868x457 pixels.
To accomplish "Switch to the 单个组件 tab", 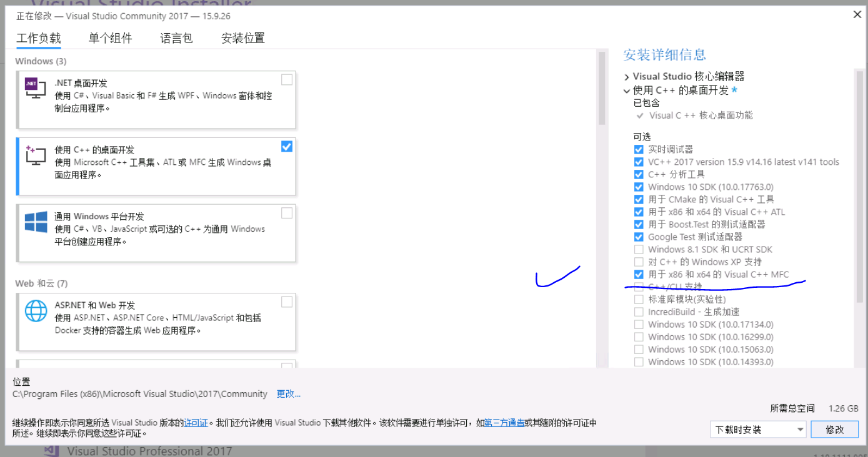I will tap(111, 38).
